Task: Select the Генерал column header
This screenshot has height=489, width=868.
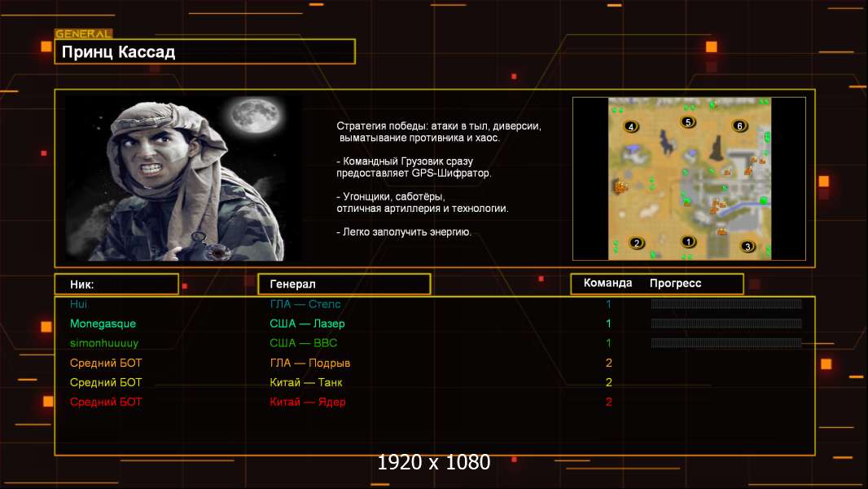Action: [344, 284]
